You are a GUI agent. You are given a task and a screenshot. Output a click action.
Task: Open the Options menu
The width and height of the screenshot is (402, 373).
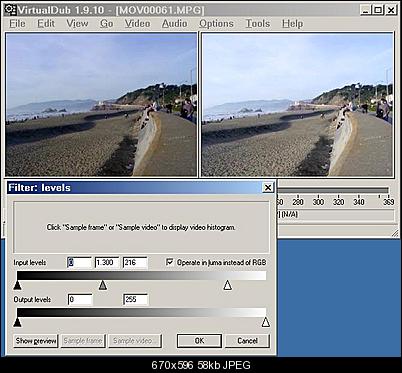(x=216, y=24)
